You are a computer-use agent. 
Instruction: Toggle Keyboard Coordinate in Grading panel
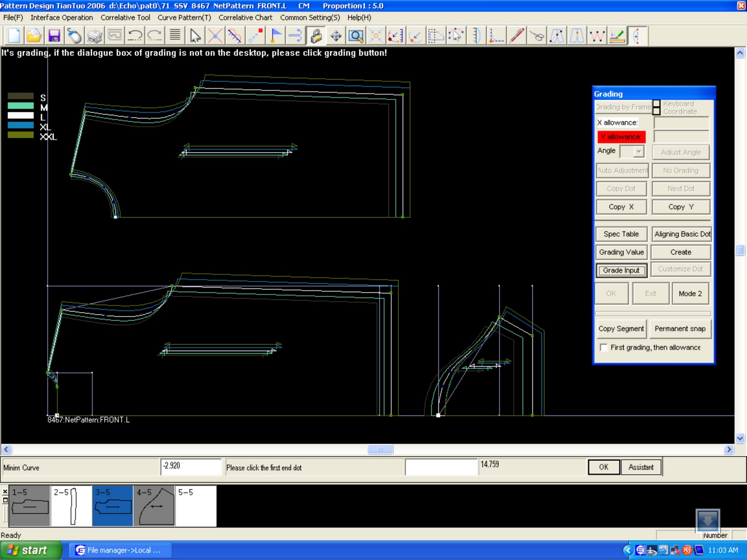(656, 107)
